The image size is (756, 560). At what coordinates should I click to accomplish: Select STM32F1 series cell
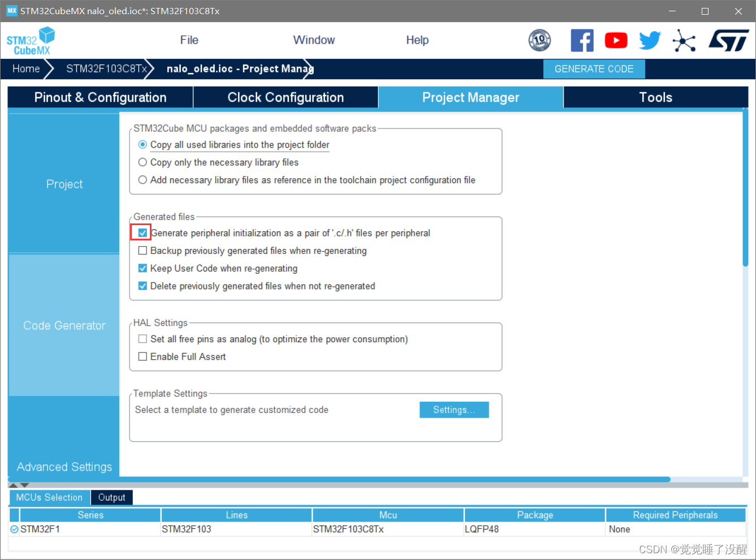tap(90, 529)
